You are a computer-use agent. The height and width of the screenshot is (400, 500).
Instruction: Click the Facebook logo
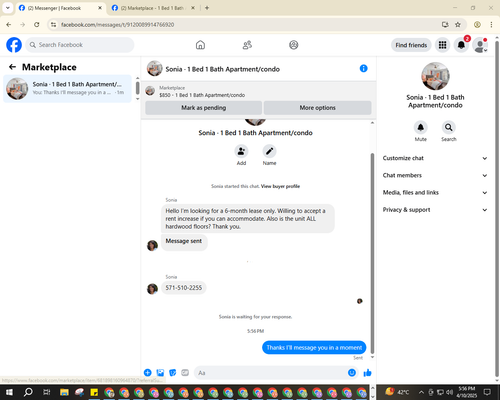click(x=14, y=45)
